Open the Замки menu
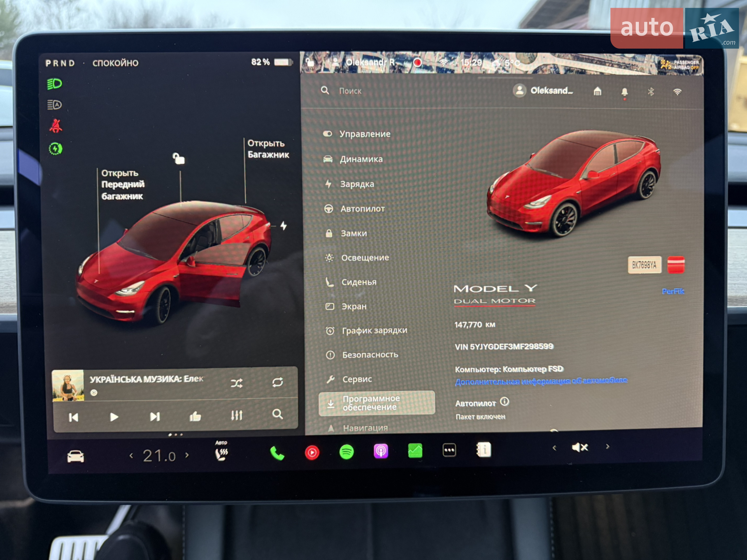The image size is (747, 560). click(x=346, y=233)
